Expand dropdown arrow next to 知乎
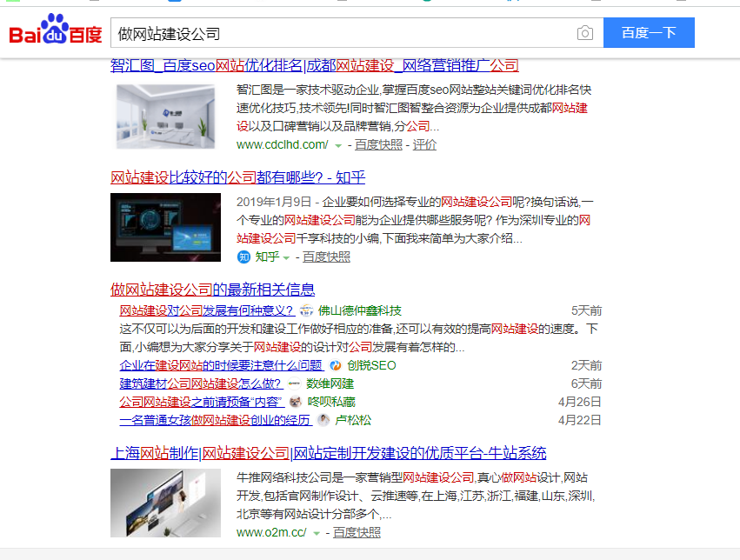Viewport: 740px width, 560px height. click(286, 258)
